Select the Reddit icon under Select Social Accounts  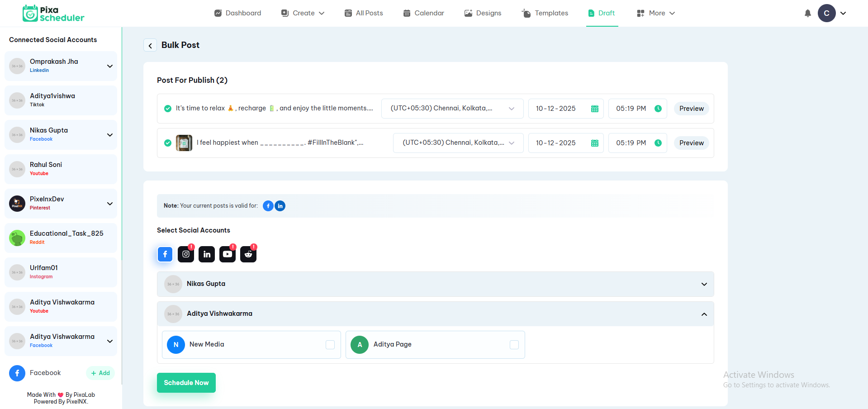click(x=248, y=254)
